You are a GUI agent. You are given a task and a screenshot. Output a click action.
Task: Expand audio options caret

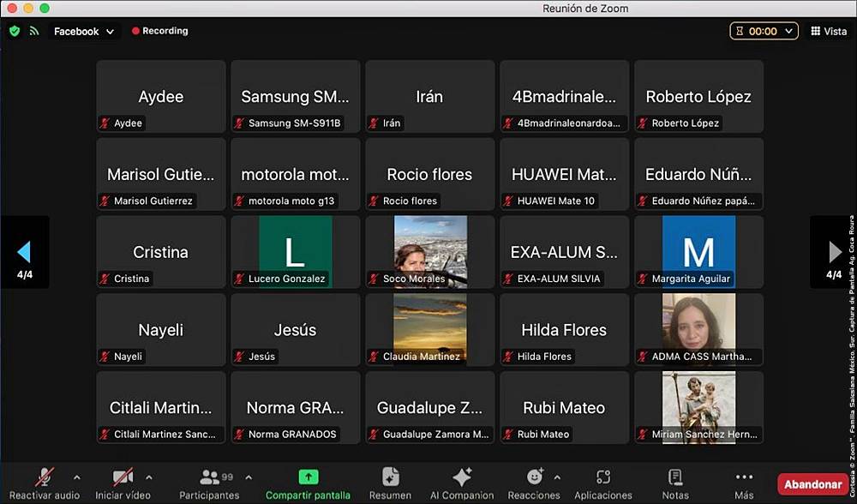point(77,477)
